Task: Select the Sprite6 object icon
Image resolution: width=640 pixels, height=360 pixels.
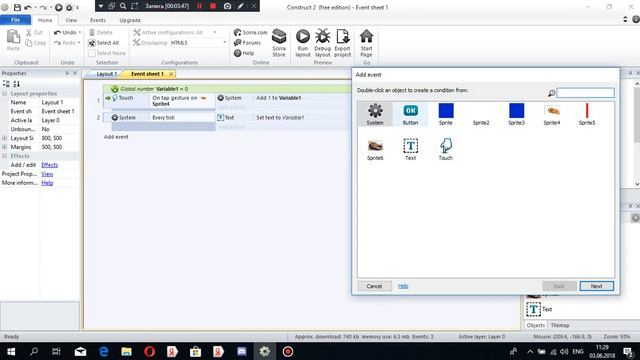Action: (375, 149)
